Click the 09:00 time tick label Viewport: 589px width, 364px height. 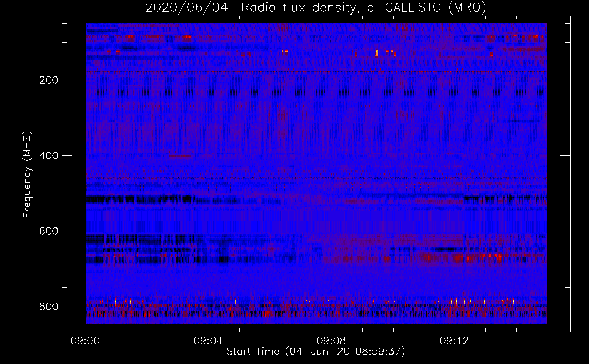pyautogui.click(x=86, y=341)
